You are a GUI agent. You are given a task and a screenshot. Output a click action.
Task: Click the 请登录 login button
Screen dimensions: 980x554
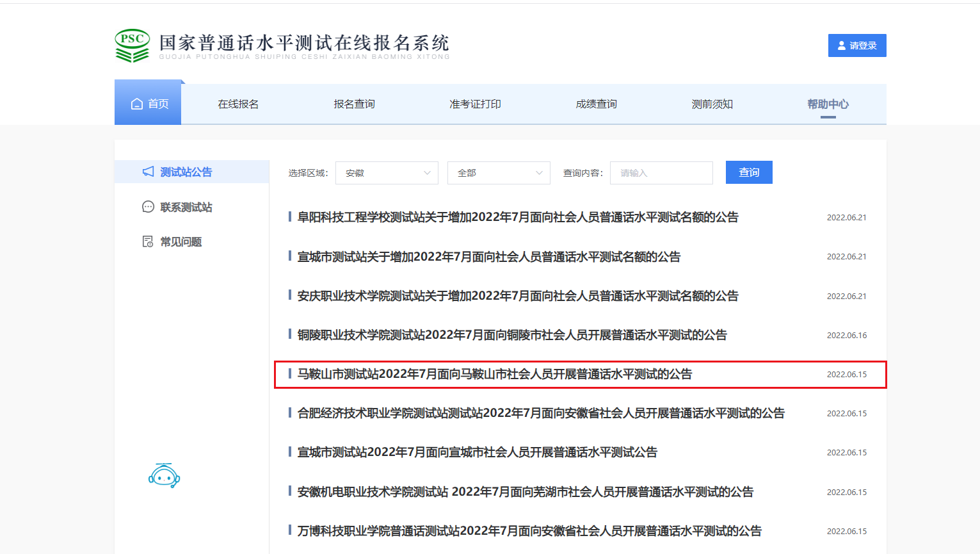click(857, 45)
